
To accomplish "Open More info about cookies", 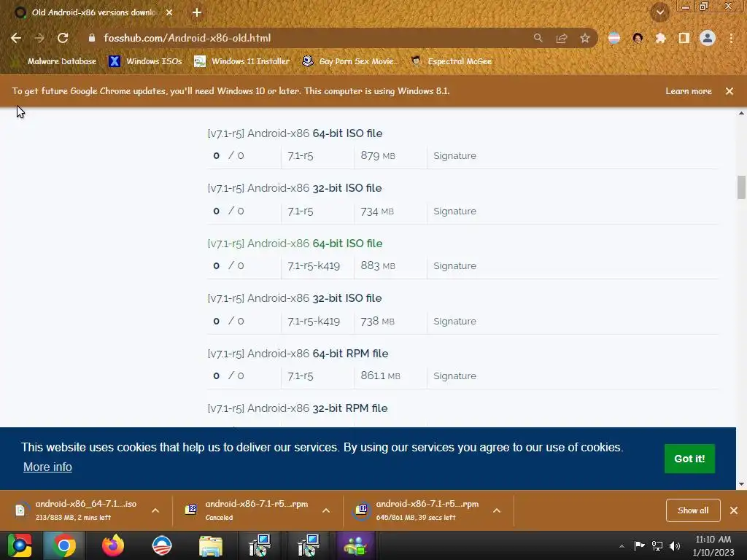I will tap(47, 467).
